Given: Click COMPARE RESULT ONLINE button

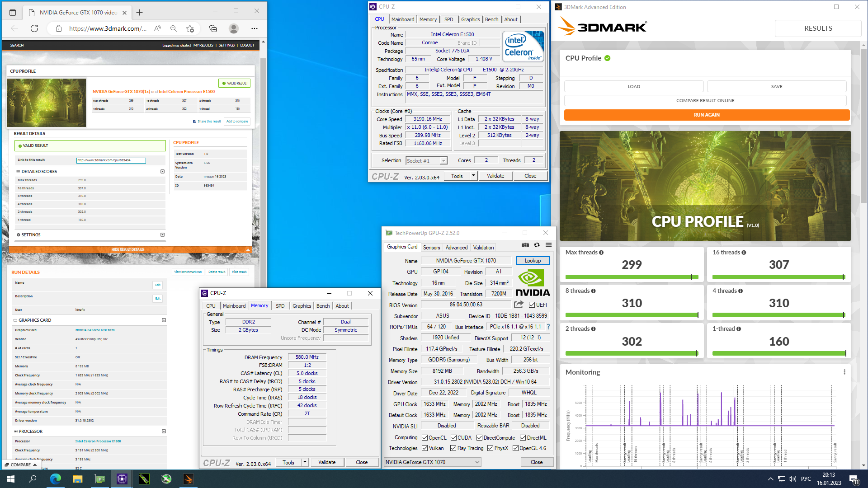Looking at the screenshot, I should click(x=705, y=100).
